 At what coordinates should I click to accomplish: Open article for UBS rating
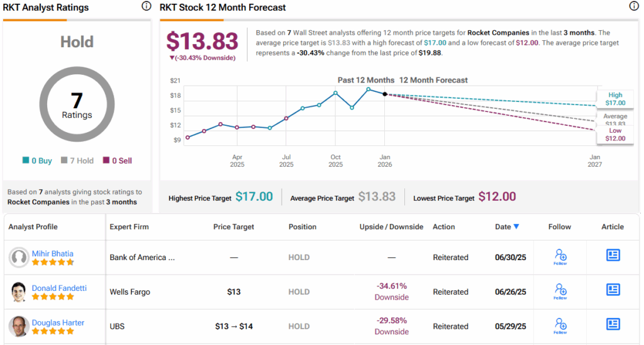pyautogui.click(x=613, y=324)
